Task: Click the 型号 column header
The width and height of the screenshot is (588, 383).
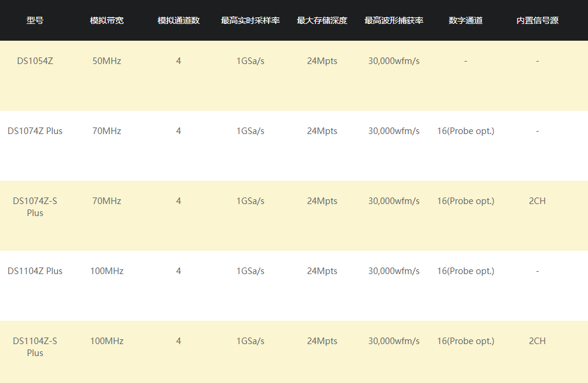Action: pos(35,20)
